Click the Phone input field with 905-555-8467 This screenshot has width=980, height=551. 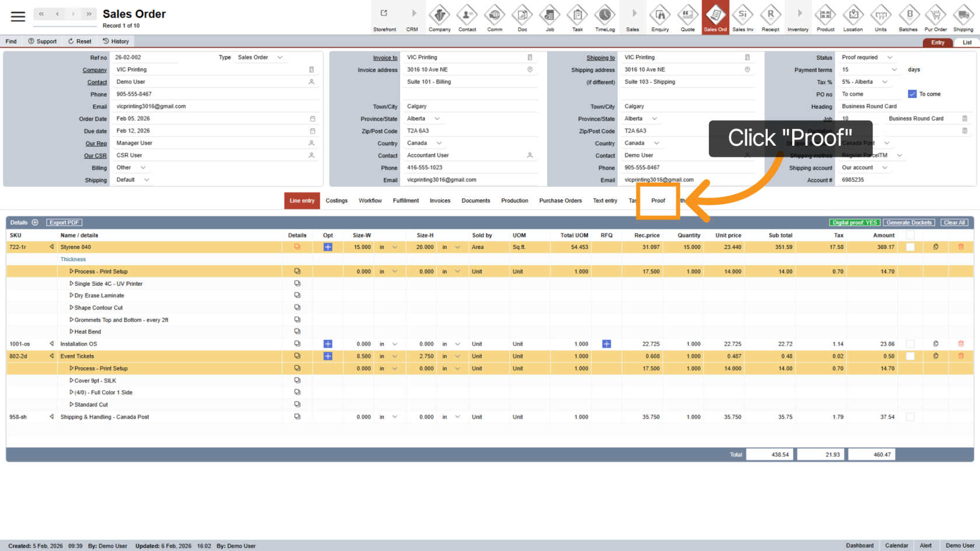(x=213, y=94)
